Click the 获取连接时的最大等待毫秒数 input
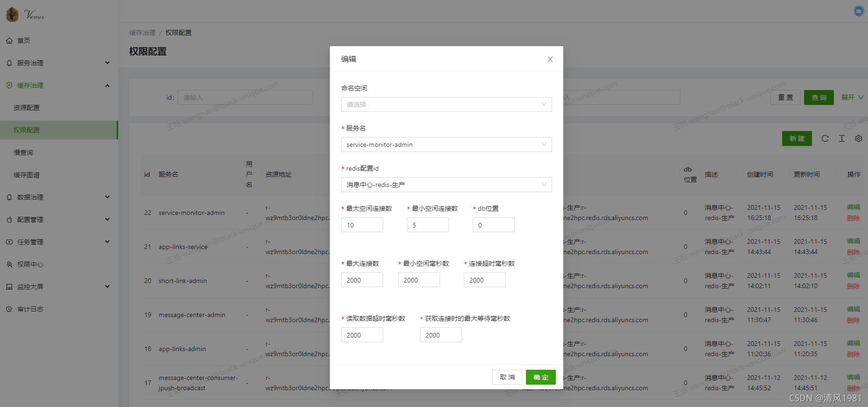 tap(441, 335)
